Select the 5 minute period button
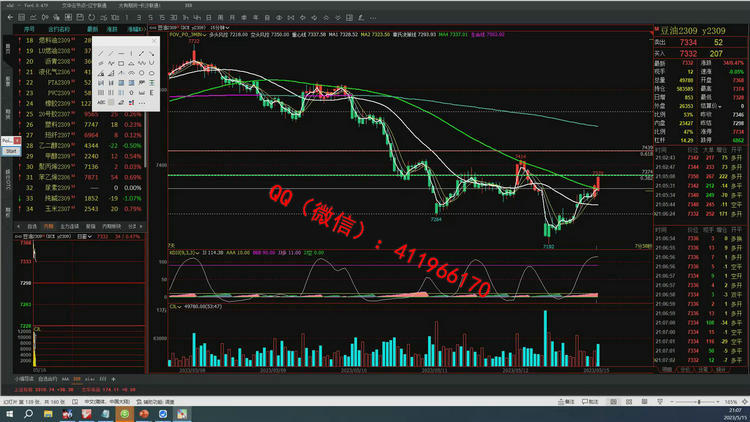Image resolution: width=750 pixels, height=422 pixels. (150, 17)
